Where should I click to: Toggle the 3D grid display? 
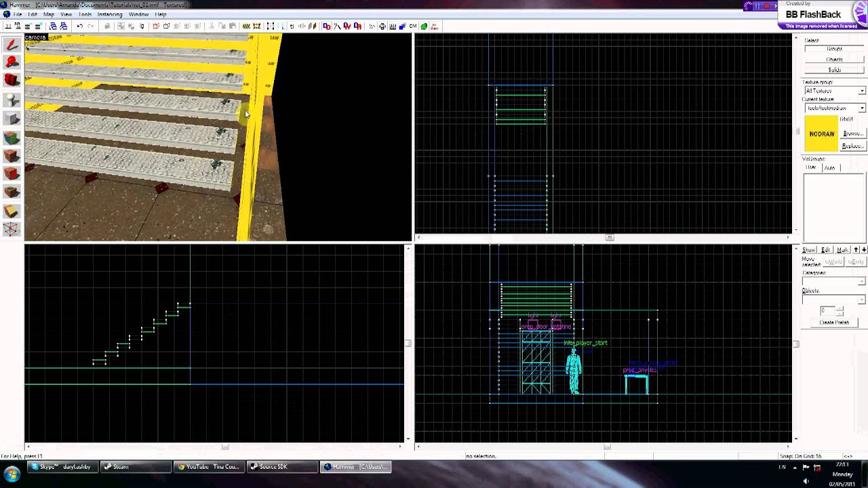coord(16,26)
